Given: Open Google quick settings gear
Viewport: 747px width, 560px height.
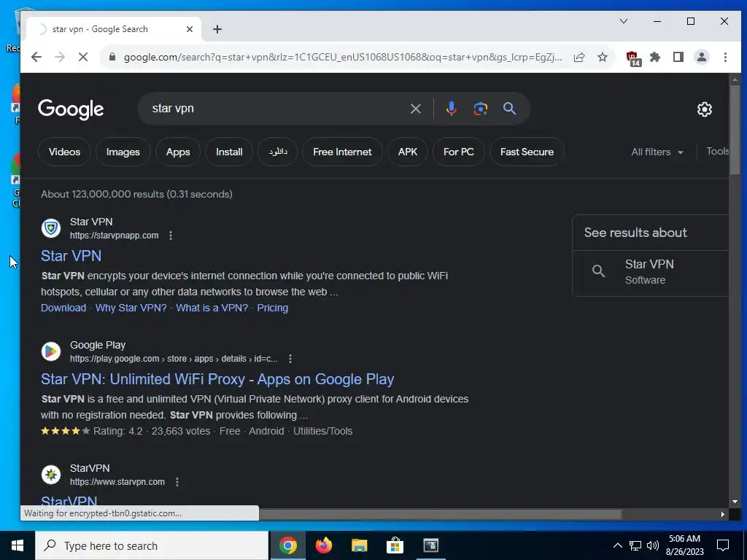Looking at the screenshot, I should (705, 109).
